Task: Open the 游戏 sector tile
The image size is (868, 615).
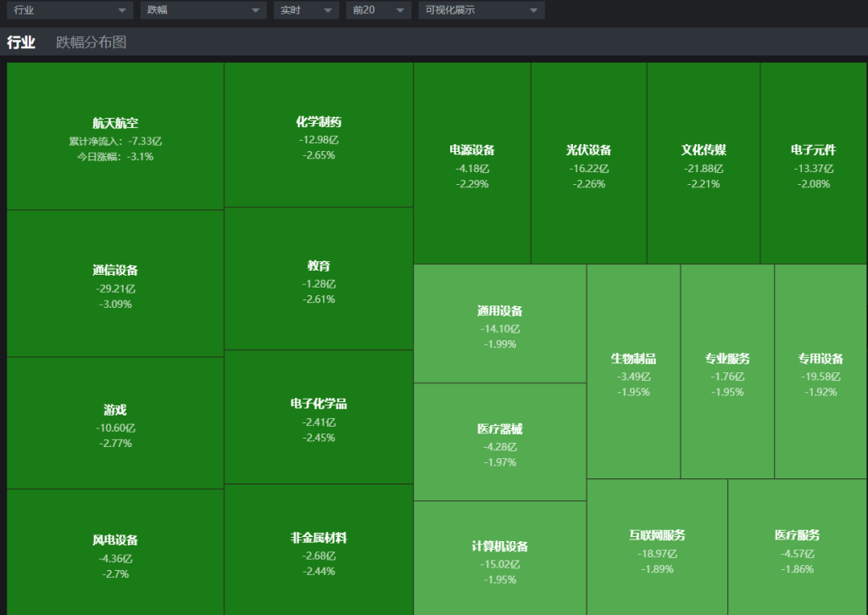Action: pyautogui.click(x=115, y=423)
